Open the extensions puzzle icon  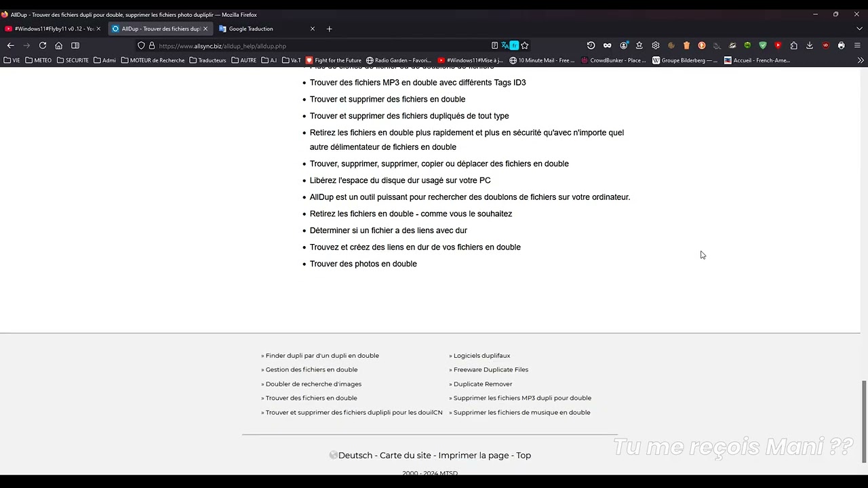point(794,45)
